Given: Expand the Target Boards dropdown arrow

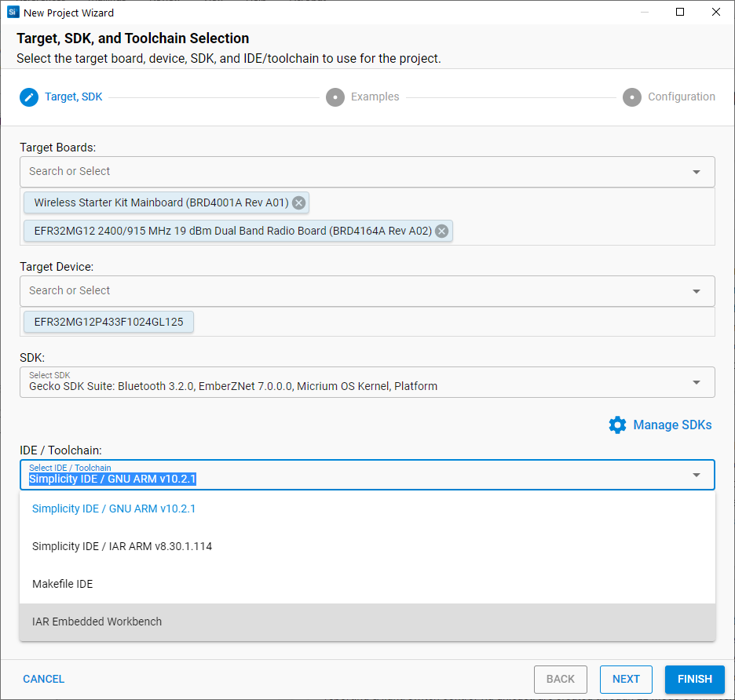Looking at the screenshot, I should point(696,172).
